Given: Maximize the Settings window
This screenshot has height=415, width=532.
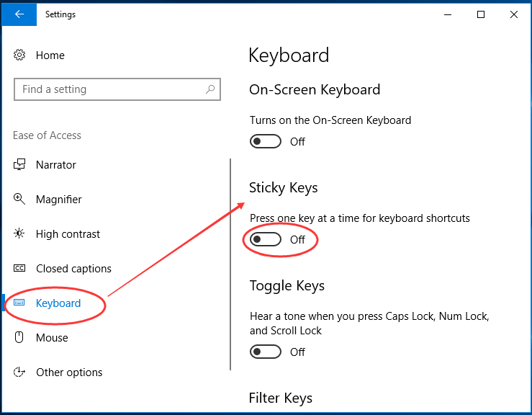Looking at the screenshot, I should coord(481,14).
